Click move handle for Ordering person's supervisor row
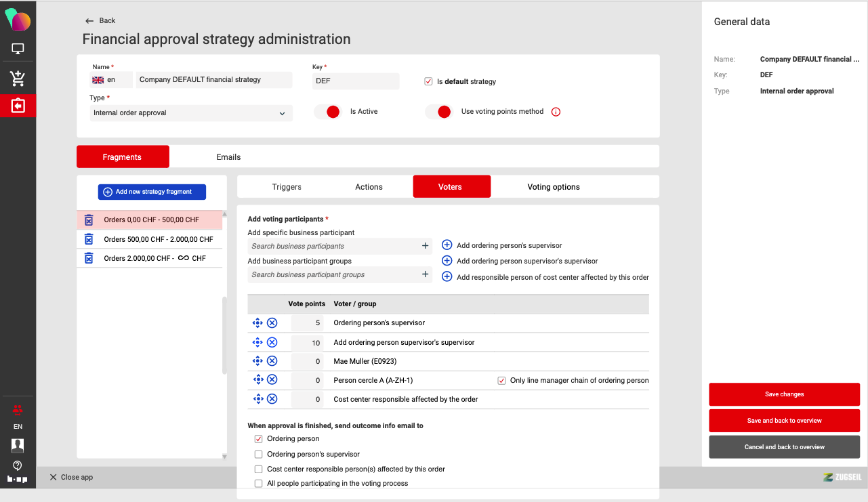The width and height of the screenshot is (868, 502). tap(257, 323)
